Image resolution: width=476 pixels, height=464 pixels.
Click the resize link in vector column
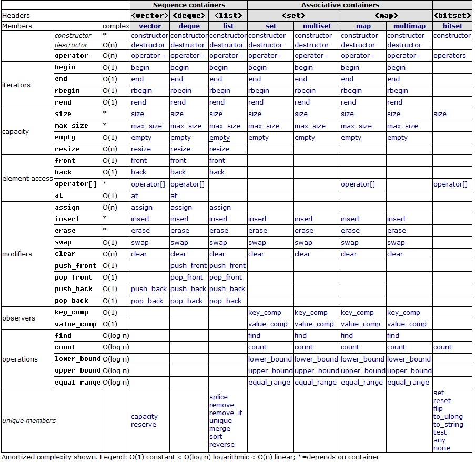tap(141, 149)
